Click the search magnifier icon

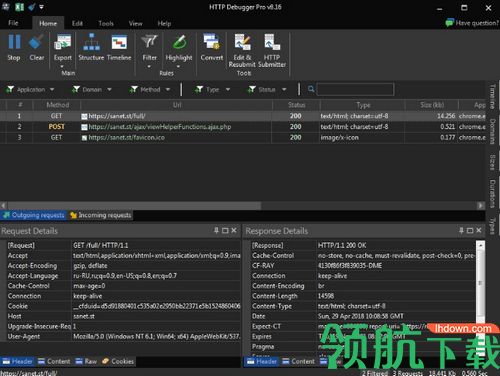click(x=311, y=89)
